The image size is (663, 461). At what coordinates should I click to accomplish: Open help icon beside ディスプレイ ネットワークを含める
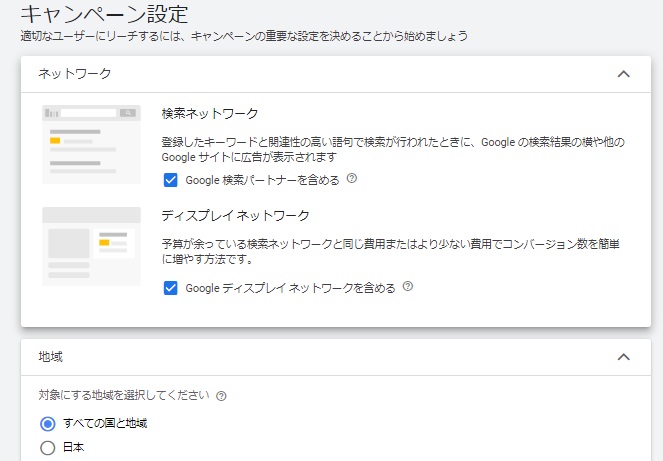(408, 286)
